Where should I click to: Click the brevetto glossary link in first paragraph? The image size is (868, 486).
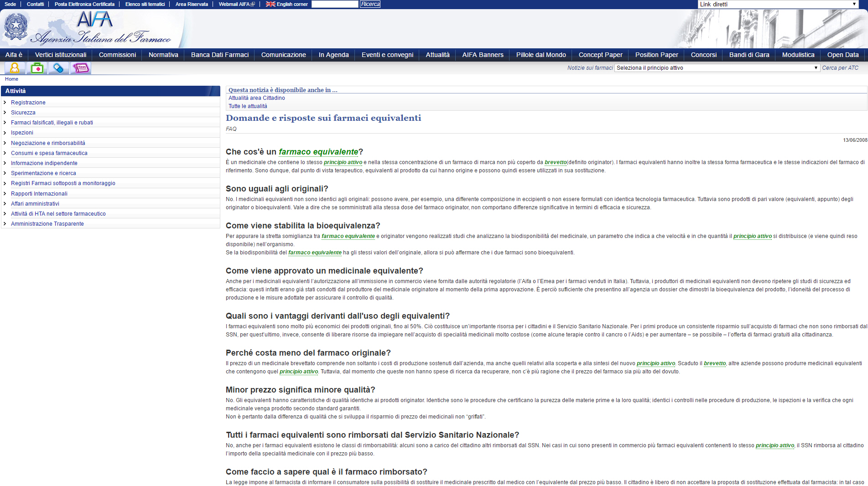[x=556, y=162]
